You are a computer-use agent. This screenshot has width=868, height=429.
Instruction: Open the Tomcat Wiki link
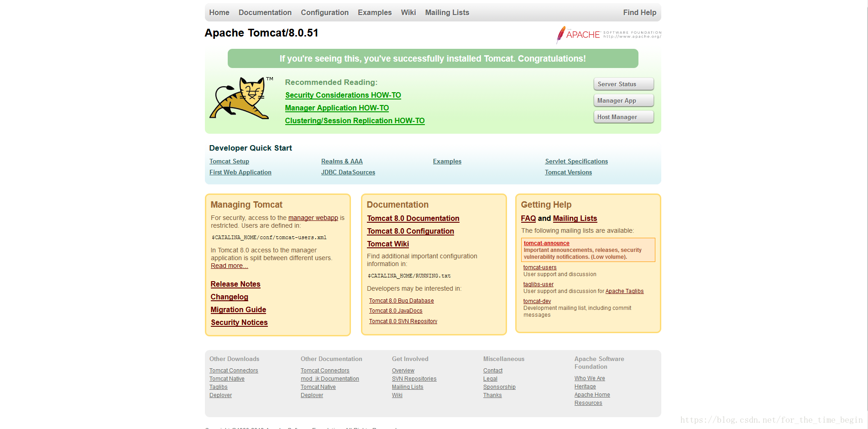pos(388,244)
